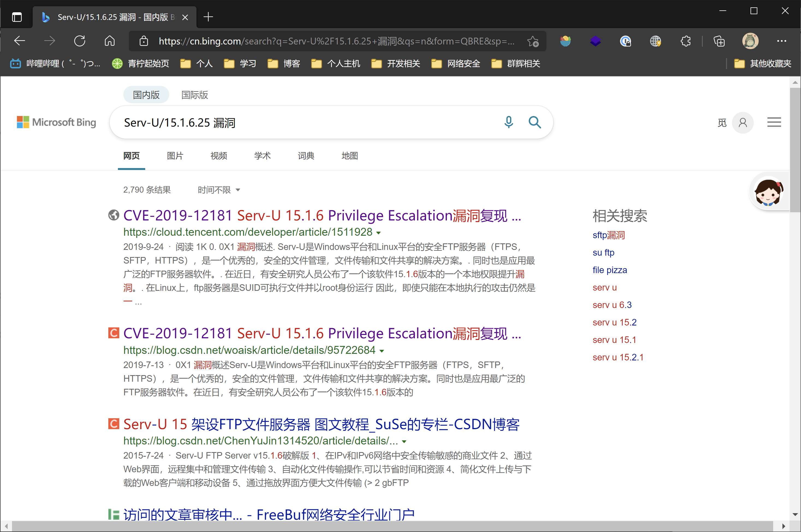This screenshot has width=801, height=532.
Task: Switch to 国际版 search mode
Action: (195, 95)
